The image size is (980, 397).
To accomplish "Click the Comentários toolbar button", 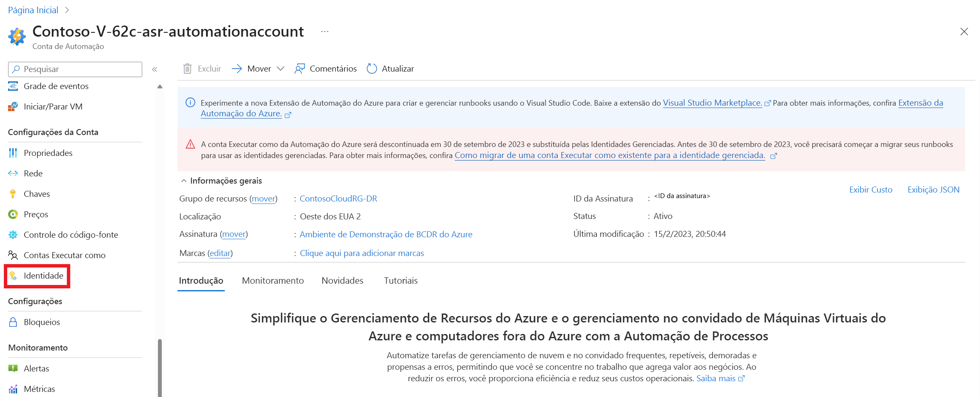I will coord(326,69).
